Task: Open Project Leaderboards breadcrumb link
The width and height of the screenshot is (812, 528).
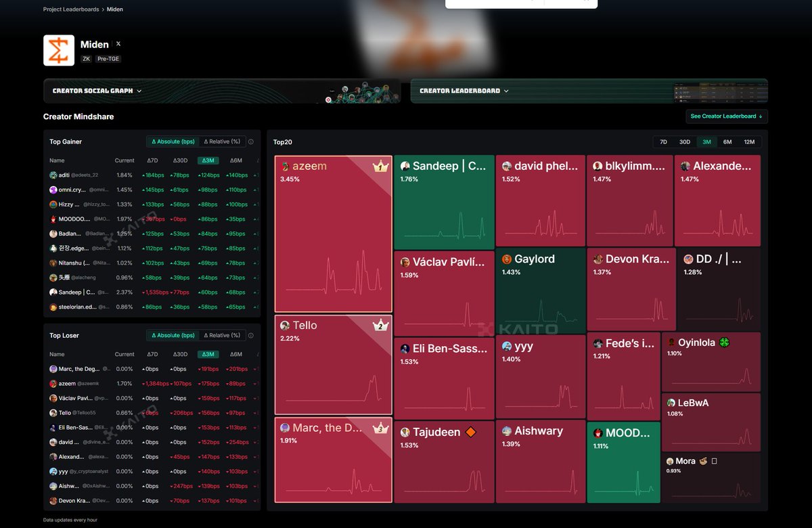Action: pyautogui.click(x=72, y=9)
